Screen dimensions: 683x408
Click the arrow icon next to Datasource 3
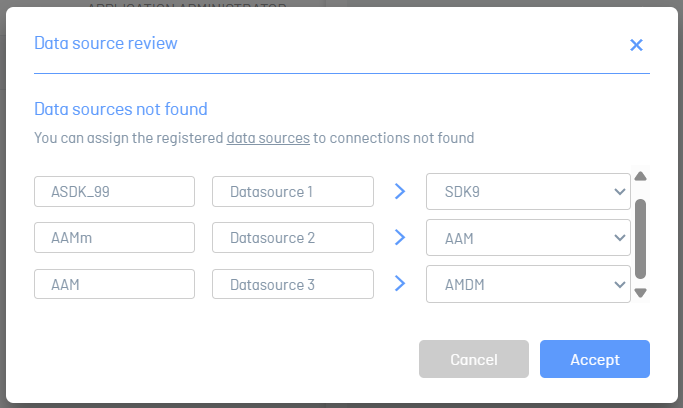click(400, 283)
